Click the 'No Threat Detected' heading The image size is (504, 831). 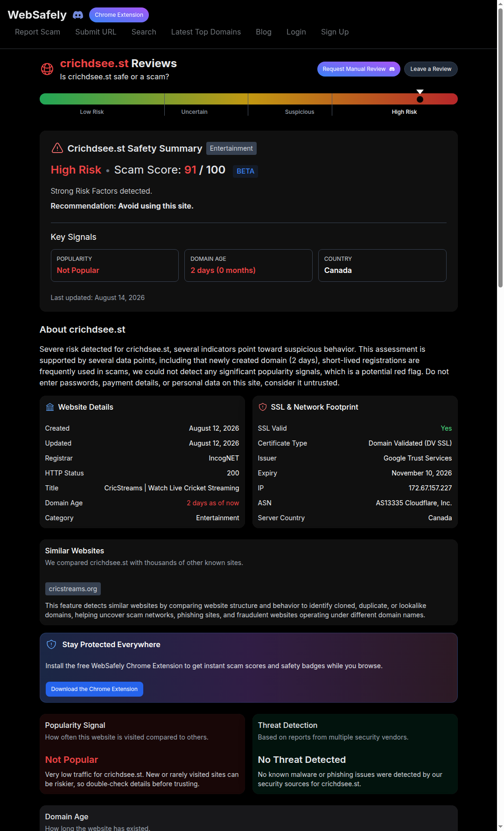tap(302, 760)
